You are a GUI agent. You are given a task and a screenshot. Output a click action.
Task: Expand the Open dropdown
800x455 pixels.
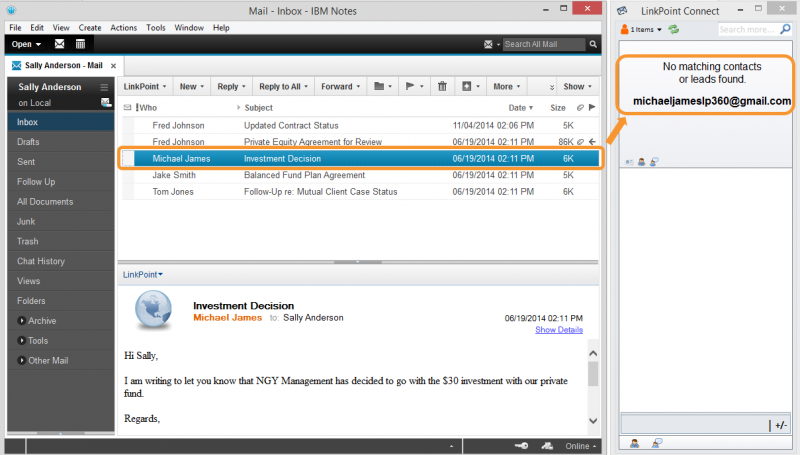(27, 44)
